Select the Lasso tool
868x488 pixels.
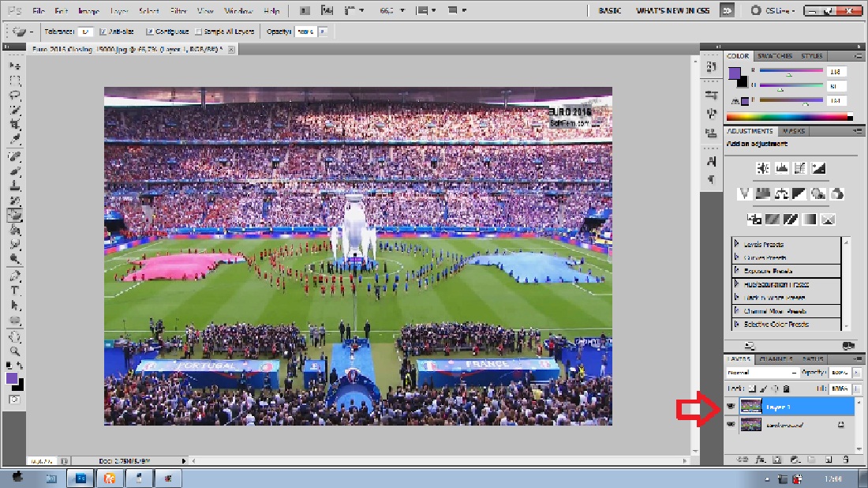(x=15, y=95)
